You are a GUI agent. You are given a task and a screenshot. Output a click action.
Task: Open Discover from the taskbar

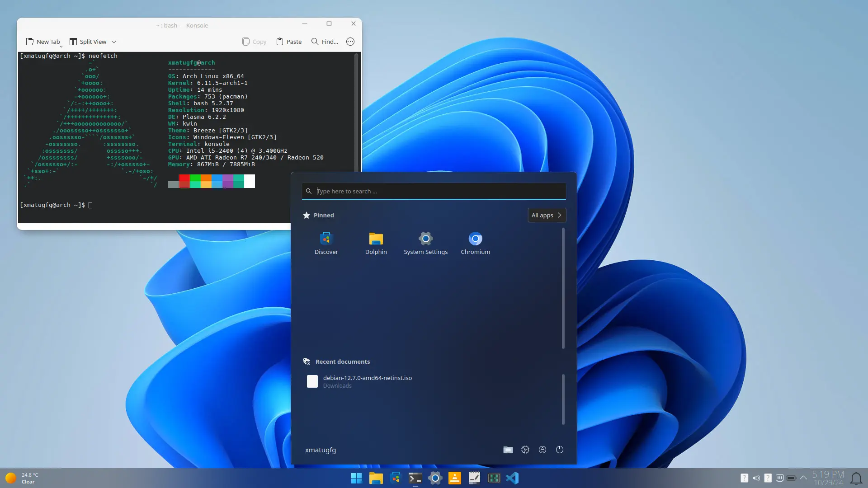point(396,478)
